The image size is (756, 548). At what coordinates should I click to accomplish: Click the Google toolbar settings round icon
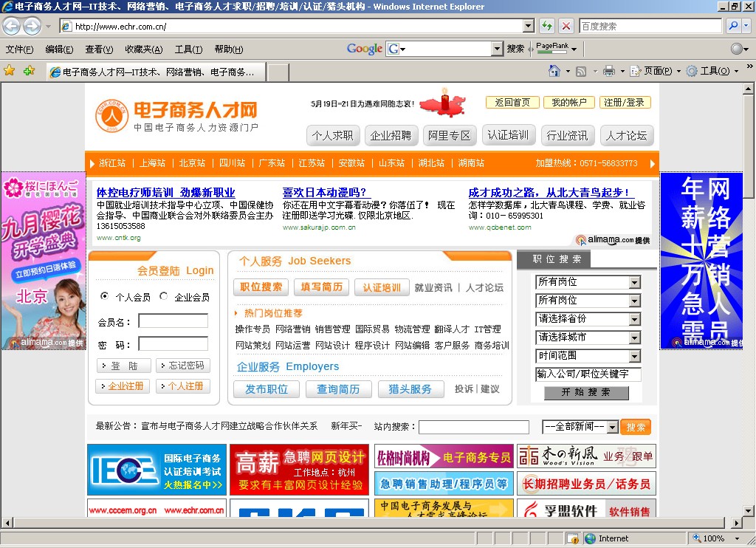click(x=737, y=48)
